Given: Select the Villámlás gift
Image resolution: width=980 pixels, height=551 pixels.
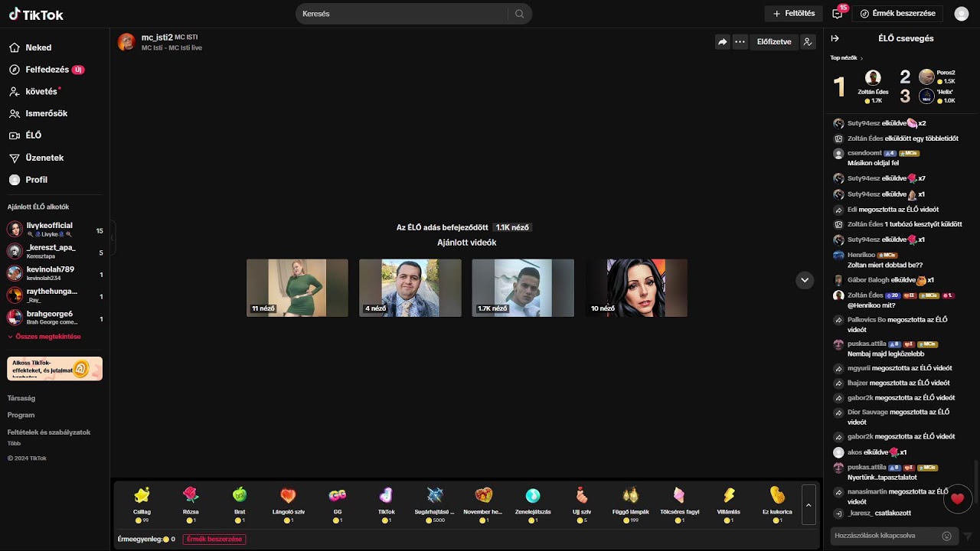Looking at the screenshot, I should point(728,504).
